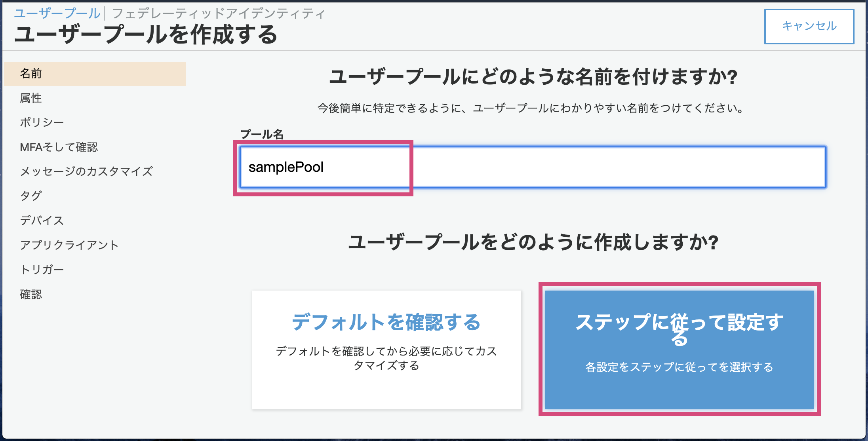Click heading asking how to create pool

[x=533, y=242]
